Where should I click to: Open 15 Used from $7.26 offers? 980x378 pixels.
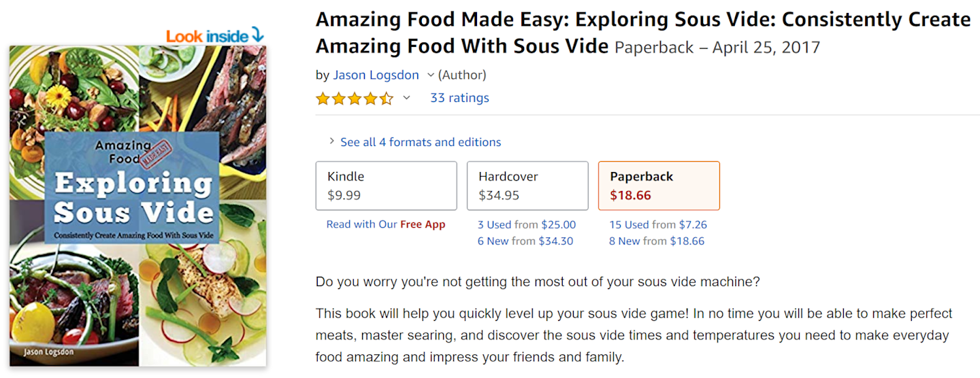tap(658, 224)
